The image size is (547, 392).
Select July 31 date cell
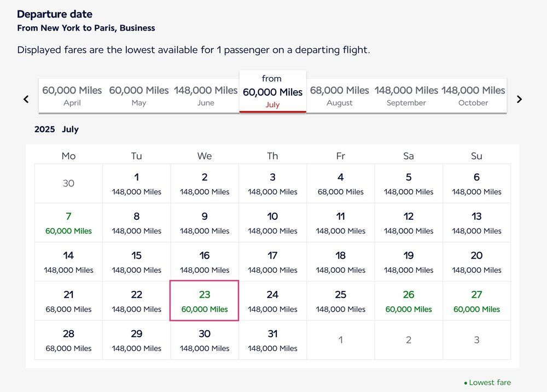coord(272,340)
